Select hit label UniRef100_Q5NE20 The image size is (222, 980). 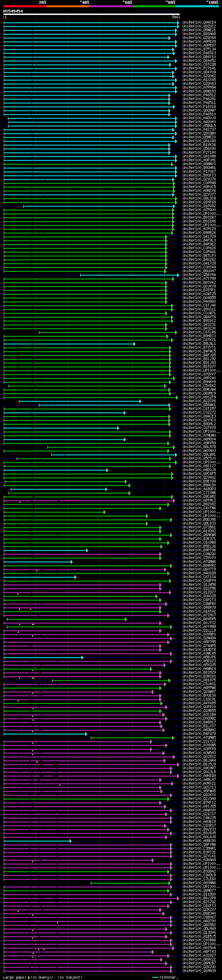199,137
